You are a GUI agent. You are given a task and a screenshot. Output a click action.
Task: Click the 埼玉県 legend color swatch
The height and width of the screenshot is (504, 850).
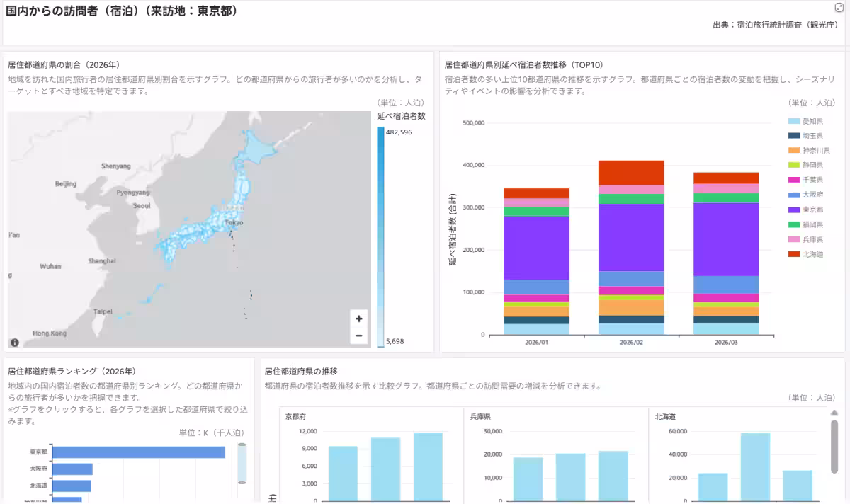[x=794, y=136]
